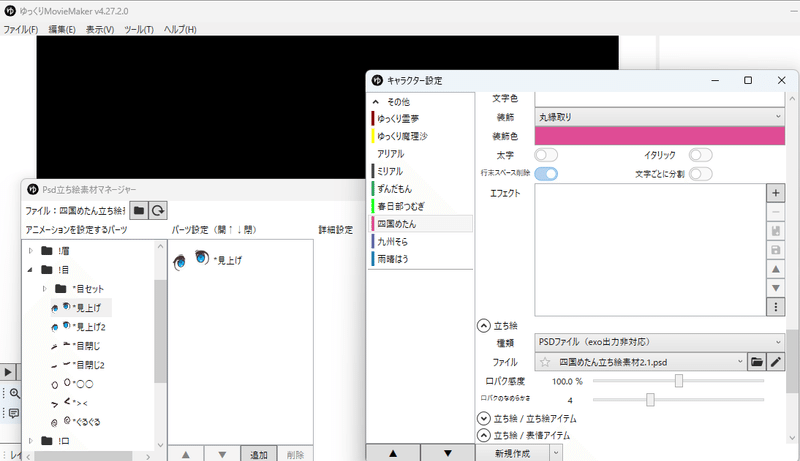
Task: Select 雨晴はう character
Action: 420,259
